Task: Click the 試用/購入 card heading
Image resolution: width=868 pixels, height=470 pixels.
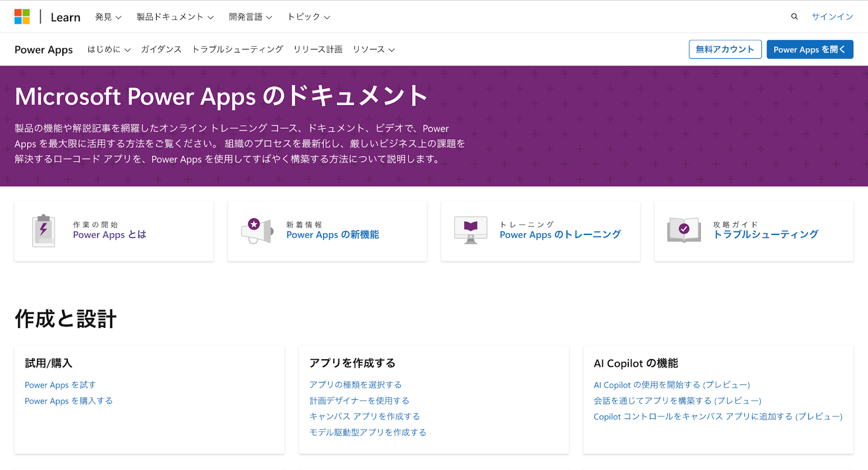Action: 49,363
